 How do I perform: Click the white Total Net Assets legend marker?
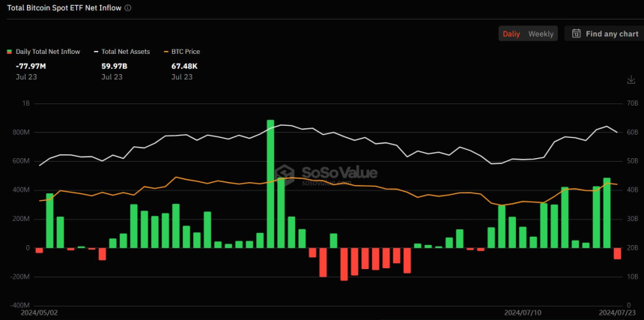pyautogui.click(x=96, y=52)
